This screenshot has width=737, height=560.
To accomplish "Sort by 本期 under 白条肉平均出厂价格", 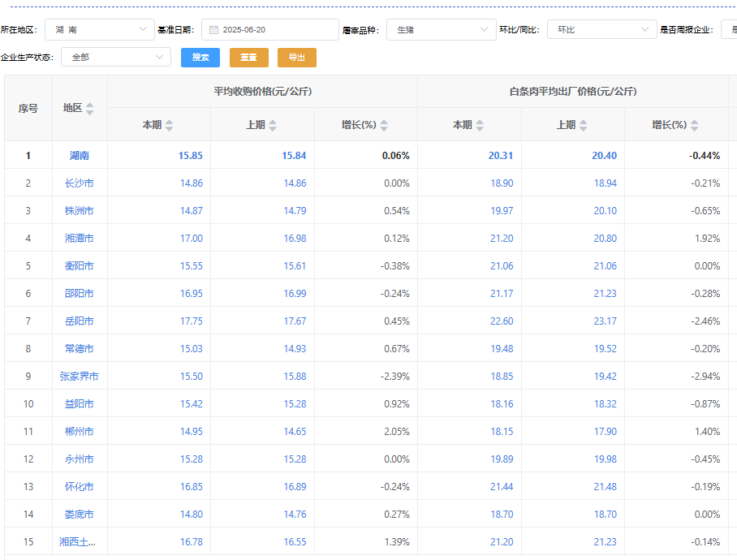I will pyautogui.click(x=480, y=125).
